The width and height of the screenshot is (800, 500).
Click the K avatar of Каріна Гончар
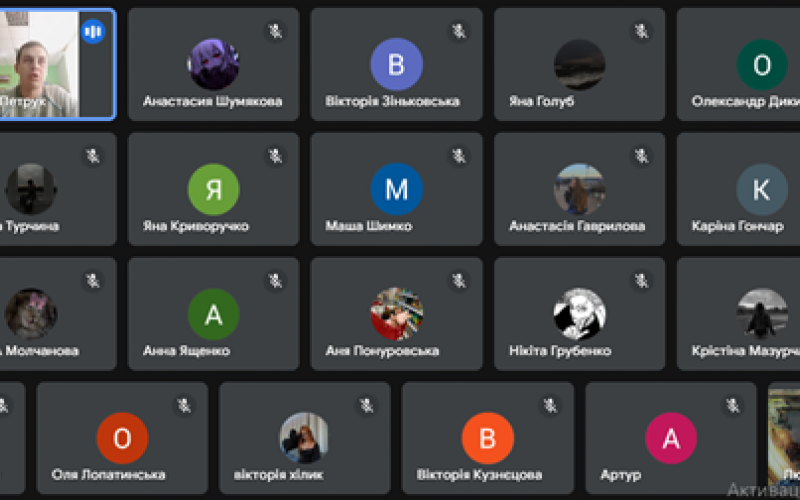(x=762, y=189)
